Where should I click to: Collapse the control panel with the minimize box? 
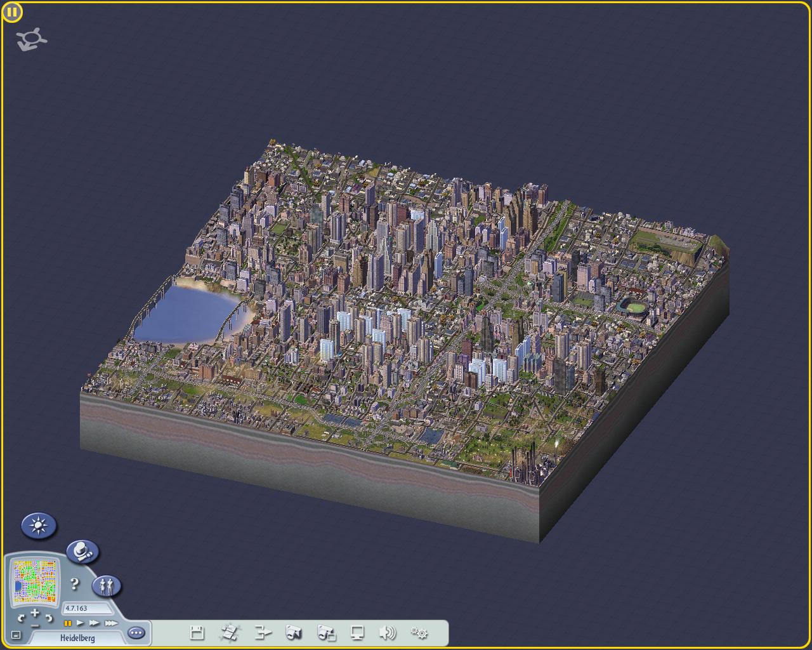click(x=16, y=635)
